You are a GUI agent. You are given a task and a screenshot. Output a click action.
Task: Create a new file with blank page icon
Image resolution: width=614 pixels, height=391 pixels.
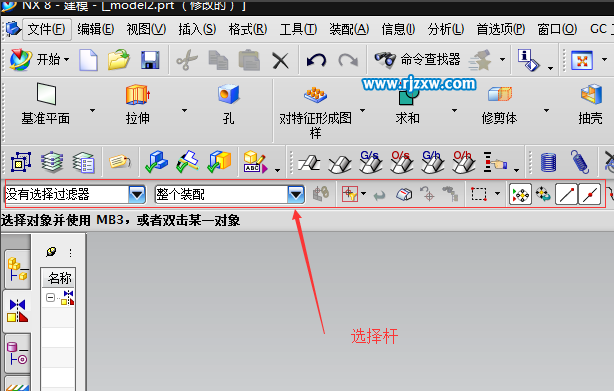pyautogui.click(x=88, y=60)
